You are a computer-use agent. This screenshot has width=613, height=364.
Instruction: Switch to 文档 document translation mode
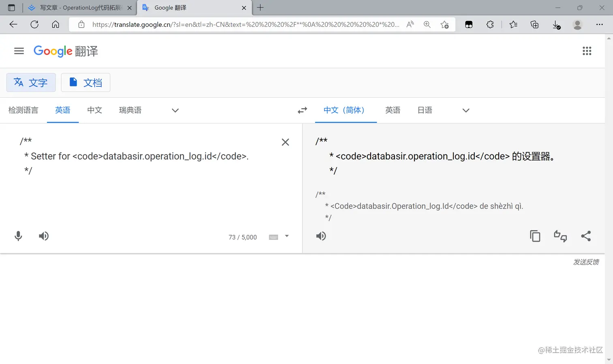pyautogui.click(x=86, y=83)
